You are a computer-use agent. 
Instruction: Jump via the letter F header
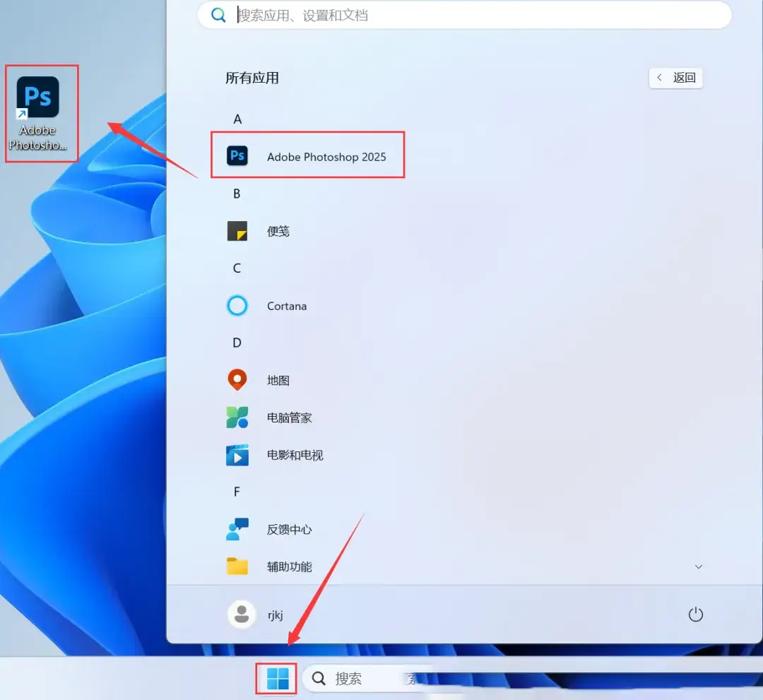coord(237,492)
